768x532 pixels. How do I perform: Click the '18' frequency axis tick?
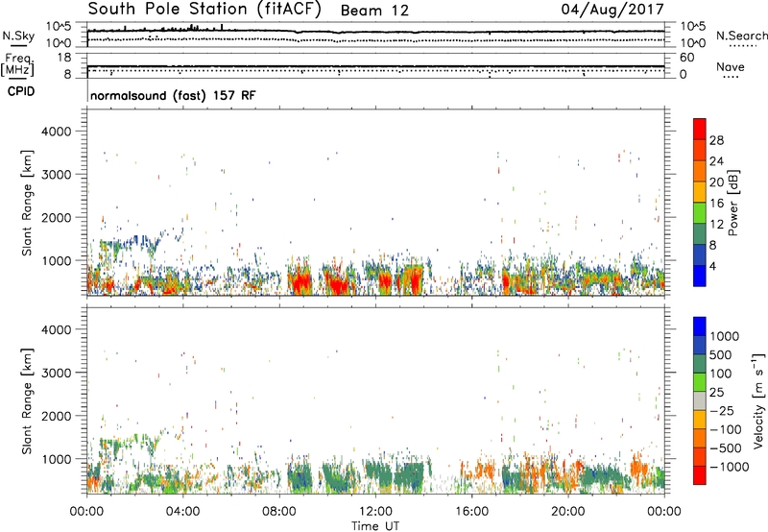(64, 58)
